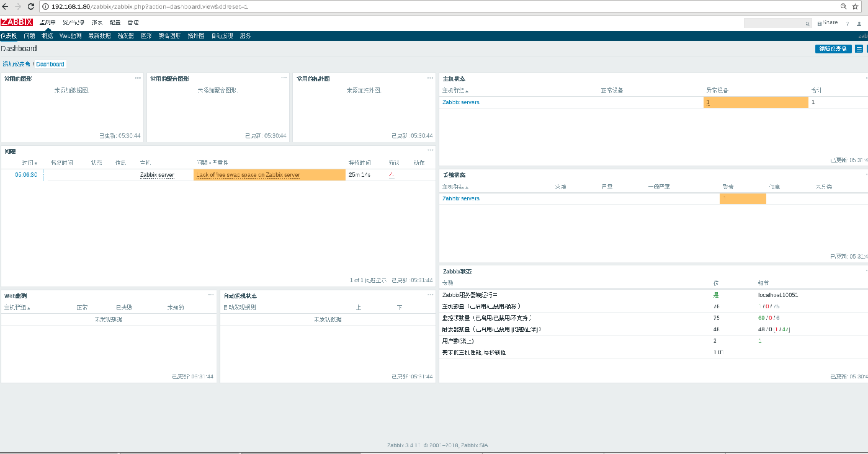Open the 常用的拓扑图 widget options menu
Viewport: 868px width, 454px height.
(430, 78)
